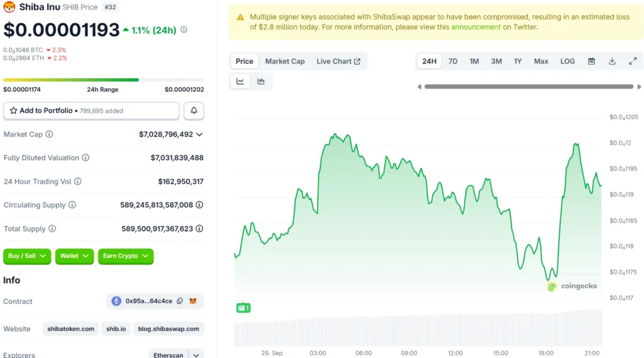Open the Earn Crypto dropdown
This screenshot has height=358, width=644.
pos(126,256)
